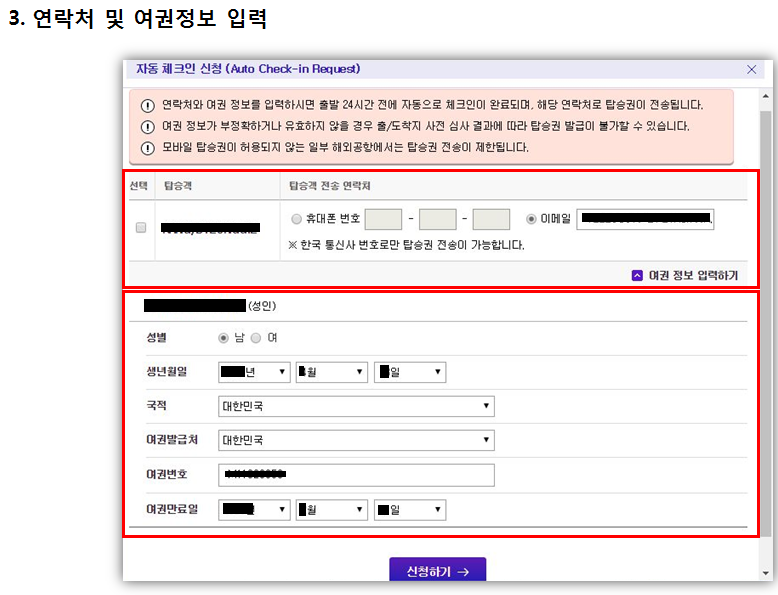The image size is (778, 595).
Task: Click the 여권번호 passport number field
Action: (x=356, y=474)
